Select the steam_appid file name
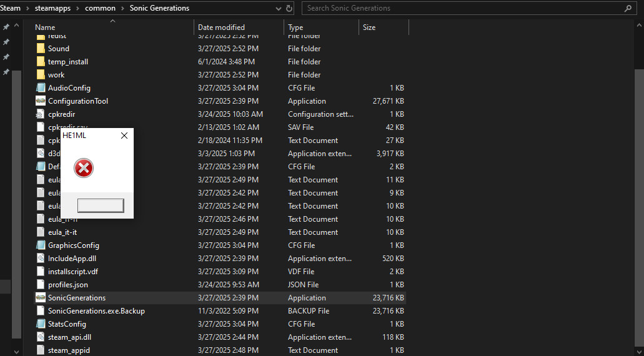Image resolution: width=644 pixels, height=356 pixels. pyautogui.click(x=69, y=350)
